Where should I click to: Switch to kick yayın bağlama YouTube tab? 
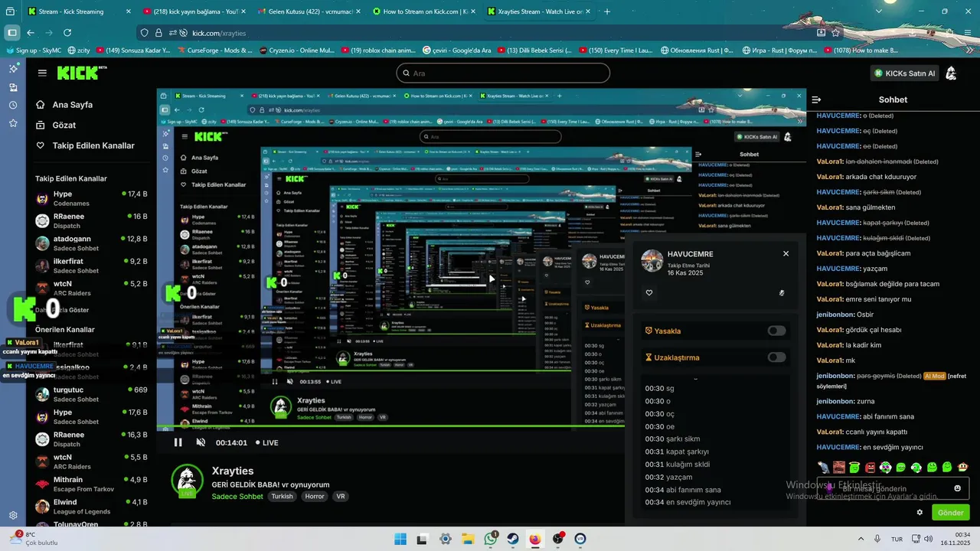click(x=194, y=11)
